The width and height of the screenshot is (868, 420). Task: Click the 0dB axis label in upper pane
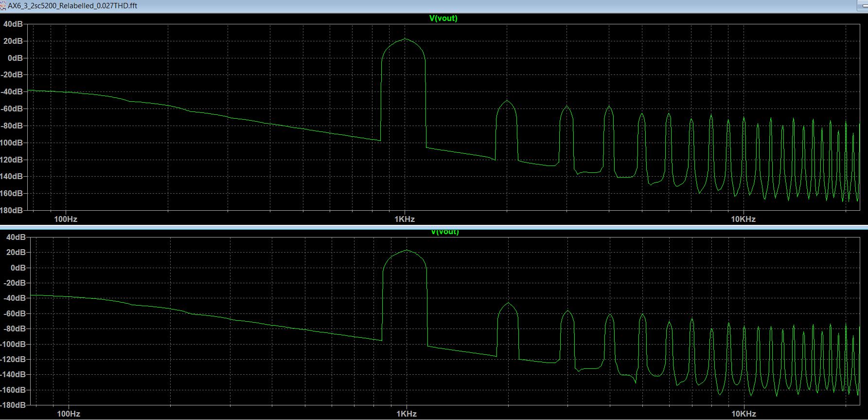coord(15,58)
